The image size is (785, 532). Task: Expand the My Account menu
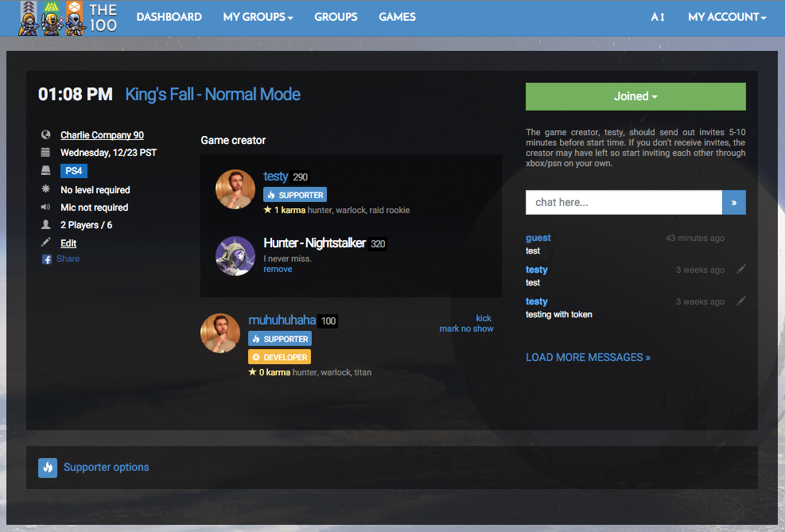727,17
